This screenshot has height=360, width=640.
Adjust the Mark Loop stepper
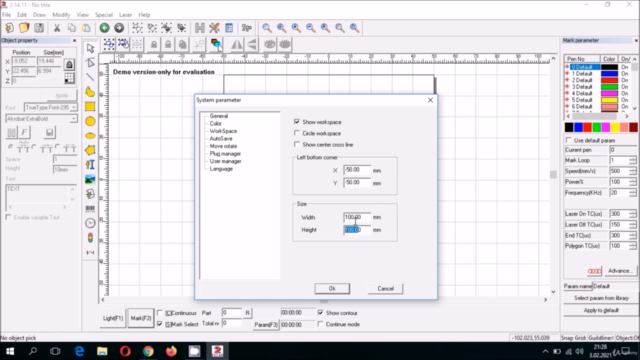[633, 160]
